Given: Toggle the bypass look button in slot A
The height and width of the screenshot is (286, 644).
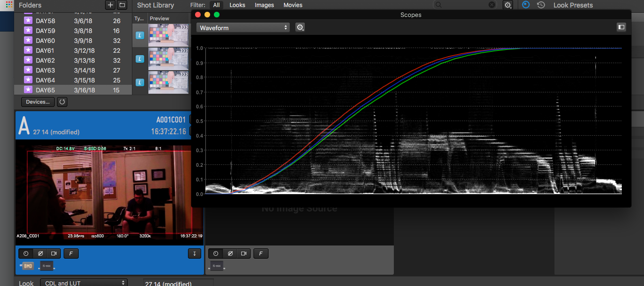Looking at the screenshot, I should click(x=41, y=253).
